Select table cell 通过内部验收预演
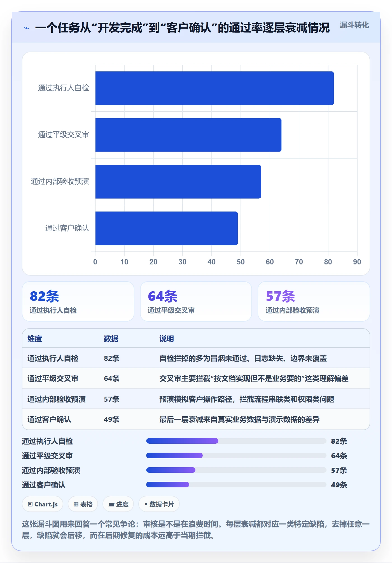The height and width of the screenshot is (563, 392). click(57, 399)
